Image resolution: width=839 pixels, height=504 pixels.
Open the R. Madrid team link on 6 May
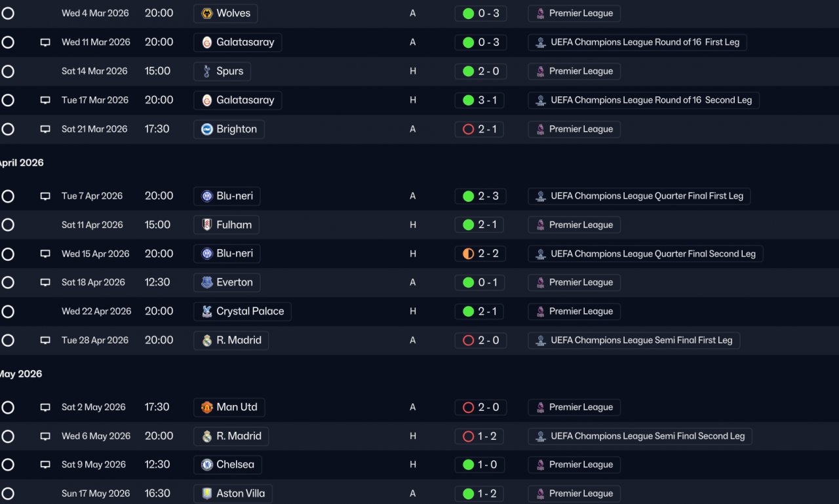(231, 436)
